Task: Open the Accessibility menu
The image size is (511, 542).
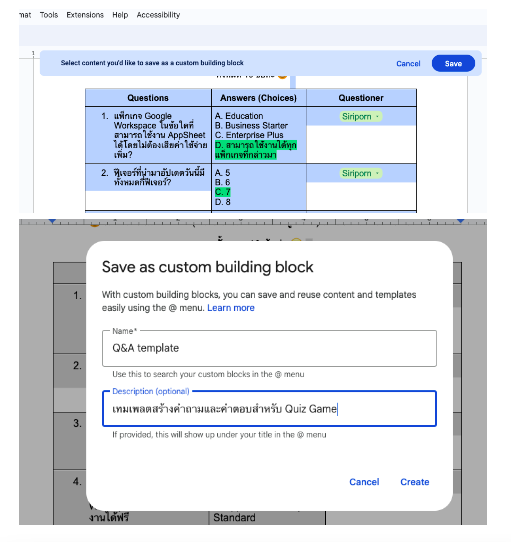Action: coord(158,15)
